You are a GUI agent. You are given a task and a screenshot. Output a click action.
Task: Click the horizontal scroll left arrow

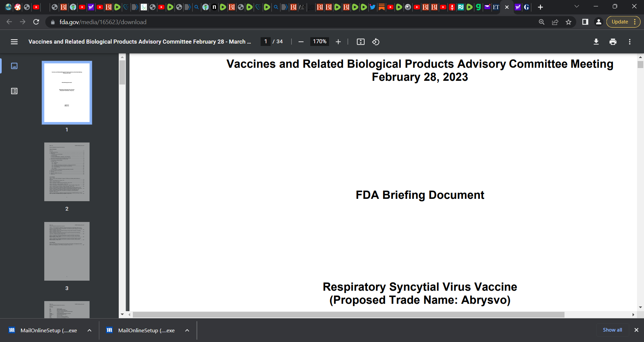[129, 315]
